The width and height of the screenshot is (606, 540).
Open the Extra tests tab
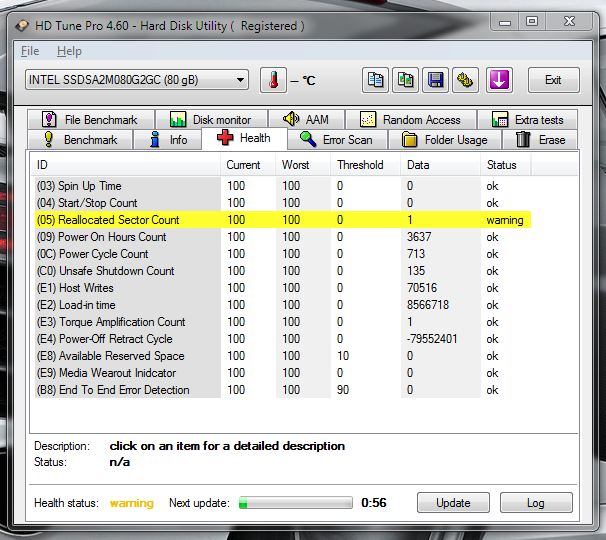(528, 119)
